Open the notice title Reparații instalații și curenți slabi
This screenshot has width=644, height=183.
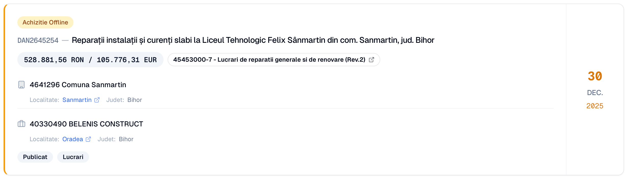coord(253,40)
